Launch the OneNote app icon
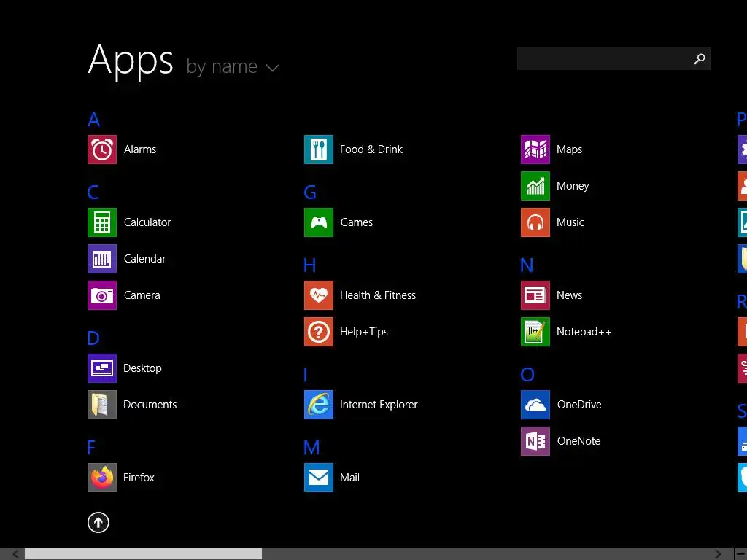This screenshot has width=747, height=560. click(535, 441)
